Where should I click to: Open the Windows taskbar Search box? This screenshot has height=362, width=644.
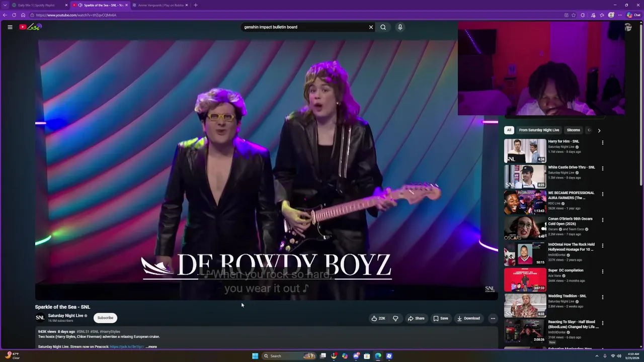click(x=289, y=356)
